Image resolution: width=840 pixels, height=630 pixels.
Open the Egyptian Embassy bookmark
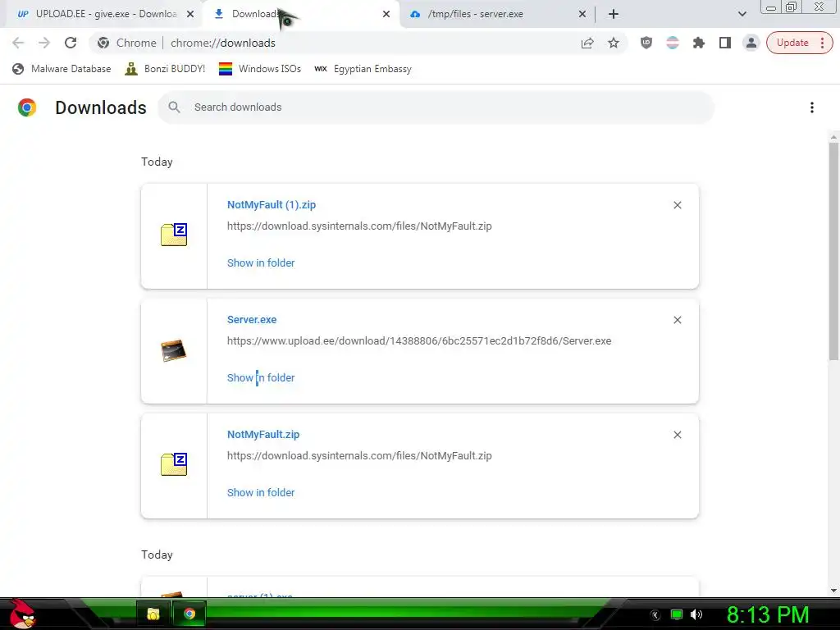[x=363, y=69]
